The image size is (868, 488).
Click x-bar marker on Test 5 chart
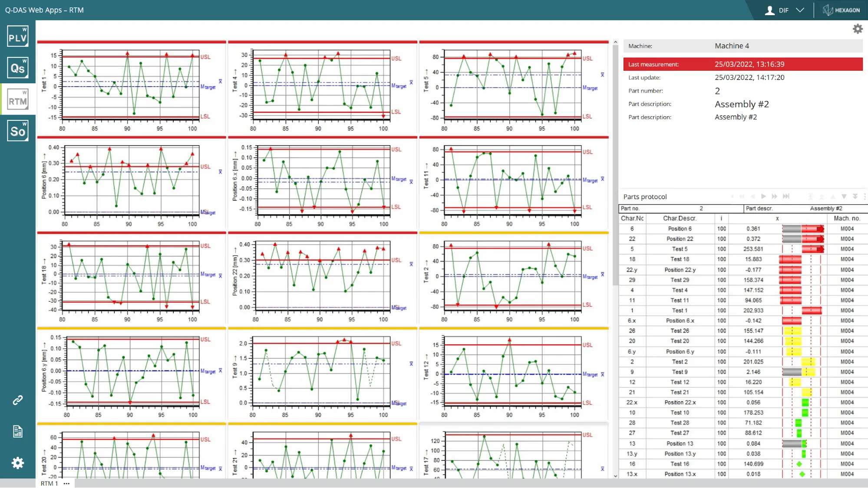[602, 75]
